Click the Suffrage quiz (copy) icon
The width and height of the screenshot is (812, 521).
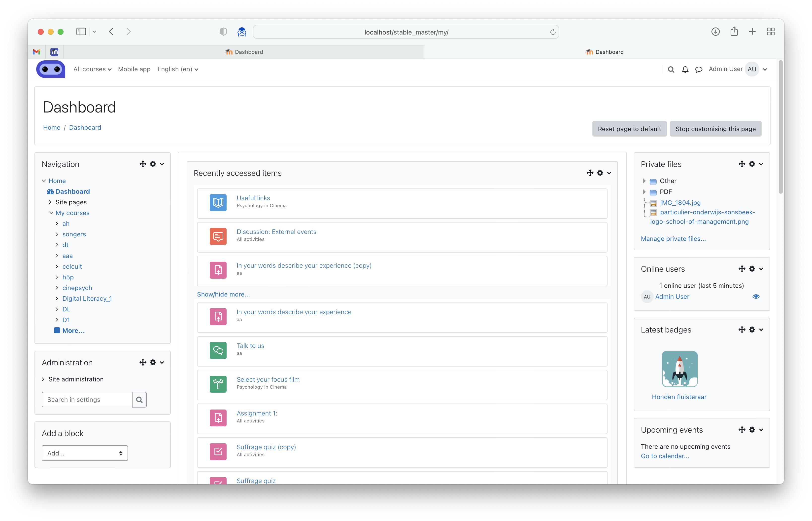coord(218,452)
